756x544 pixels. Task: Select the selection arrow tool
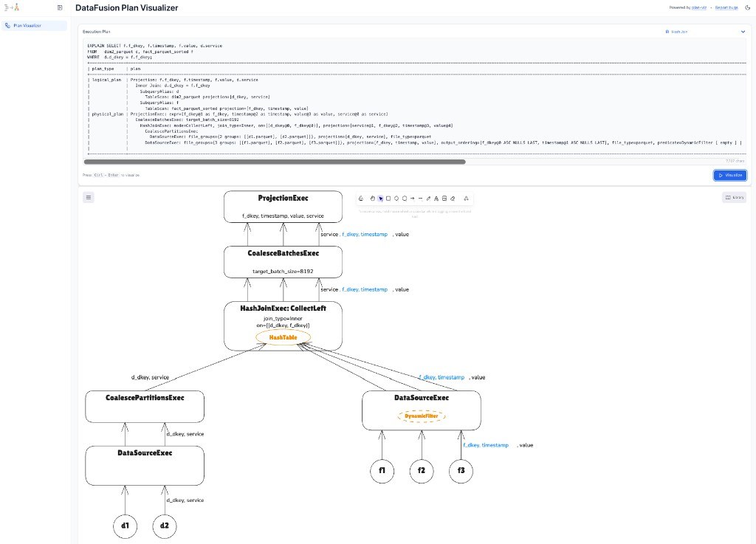coord(380,199)
